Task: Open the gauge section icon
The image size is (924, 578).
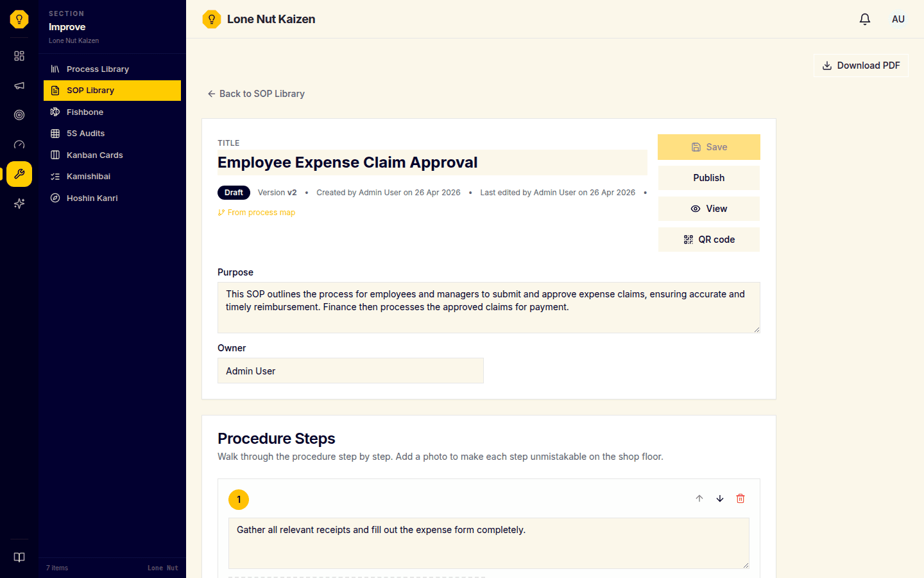Action: (x=19, y=144)
